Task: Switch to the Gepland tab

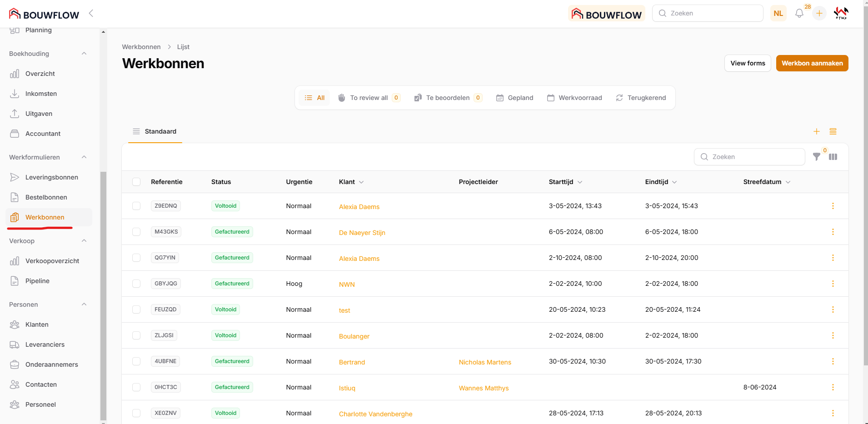Action: coord(514,98)
